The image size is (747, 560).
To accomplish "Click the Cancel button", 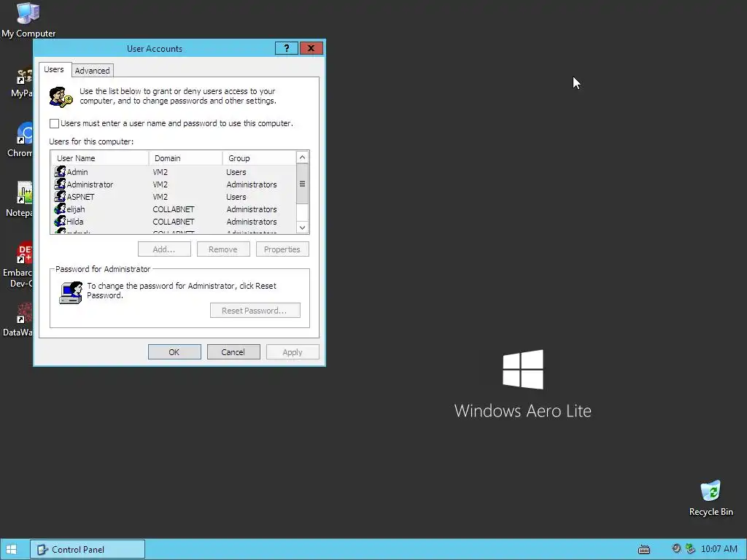I will tap(233, 352).
